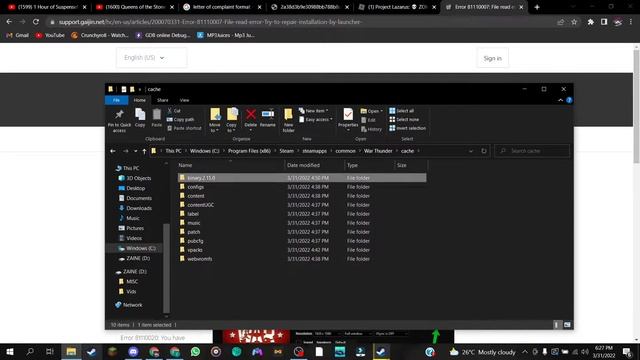Click Select none in ribbon
Screen dimensions: 640x360
point(404,120)
